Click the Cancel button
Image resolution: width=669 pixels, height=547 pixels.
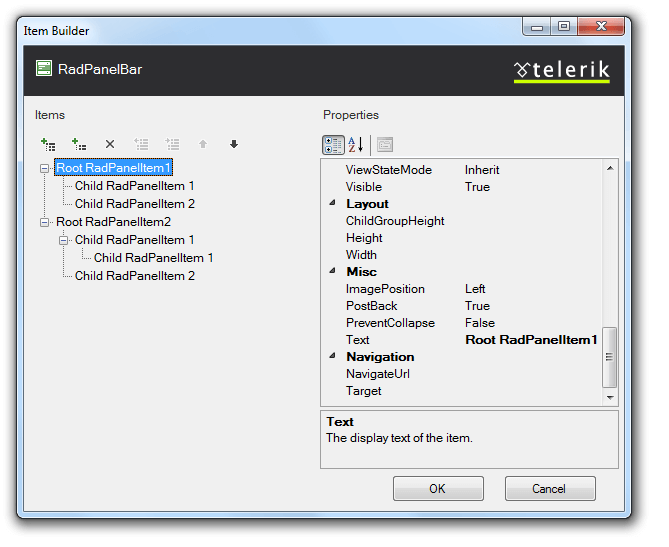(x=549, y=489)
